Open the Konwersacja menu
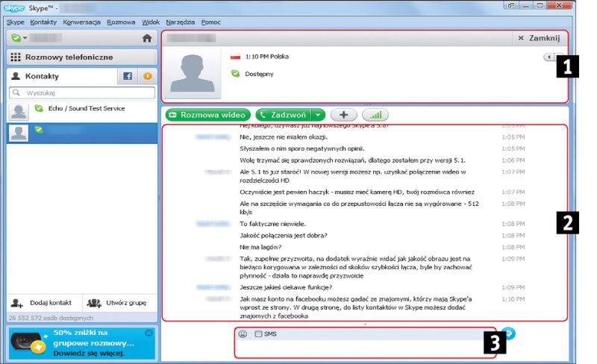 point(82,22)
